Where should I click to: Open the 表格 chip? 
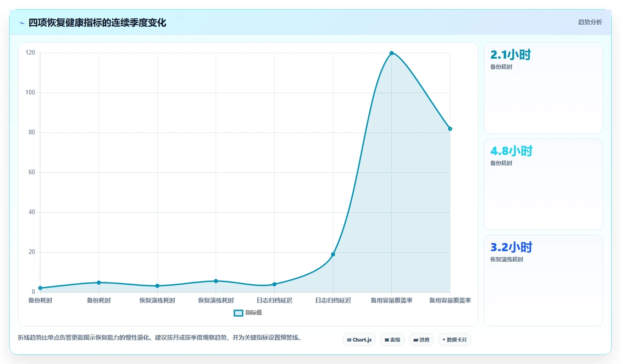pos(392,340)
